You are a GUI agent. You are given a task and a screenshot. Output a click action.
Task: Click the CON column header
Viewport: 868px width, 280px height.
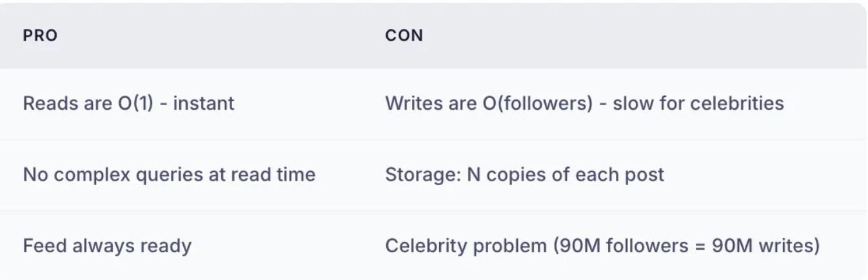(404, 35)
